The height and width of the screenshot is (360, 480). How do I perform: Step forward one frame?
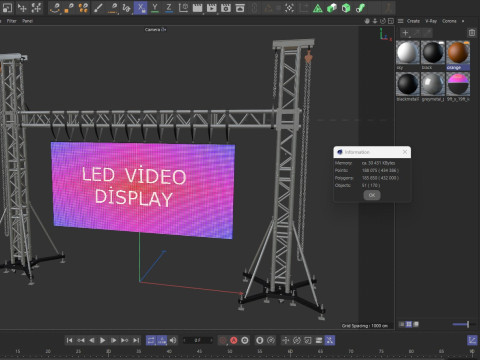tap(114, 340)
